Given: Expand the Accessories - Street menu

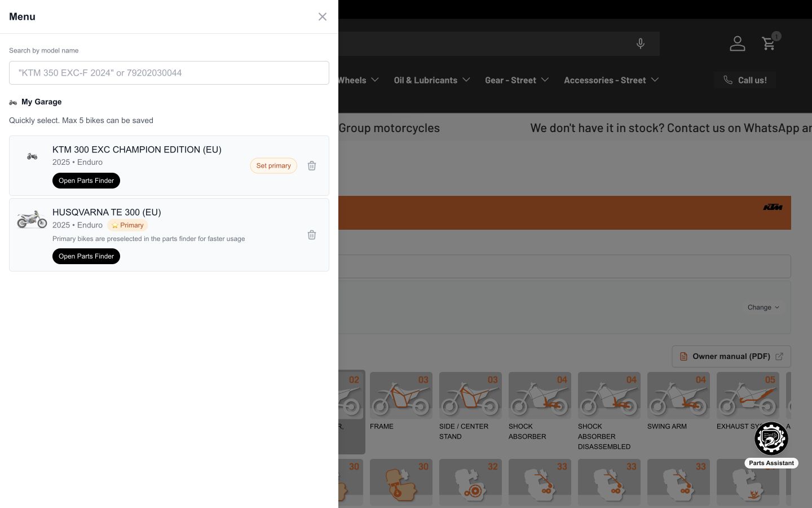Looking at the screenshot, I should point(611,80).
